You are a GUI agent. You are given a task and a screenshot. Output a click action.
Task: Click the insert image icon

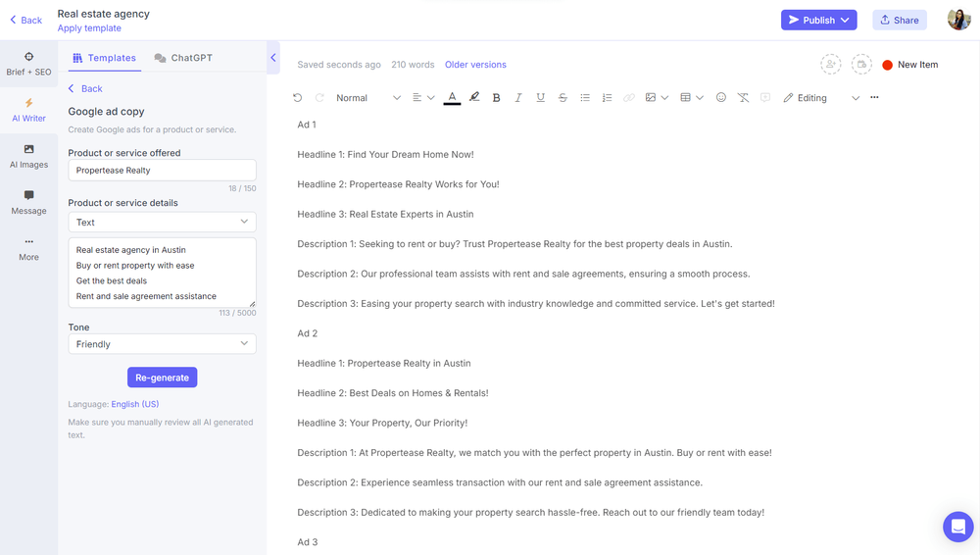pos(651,98)
